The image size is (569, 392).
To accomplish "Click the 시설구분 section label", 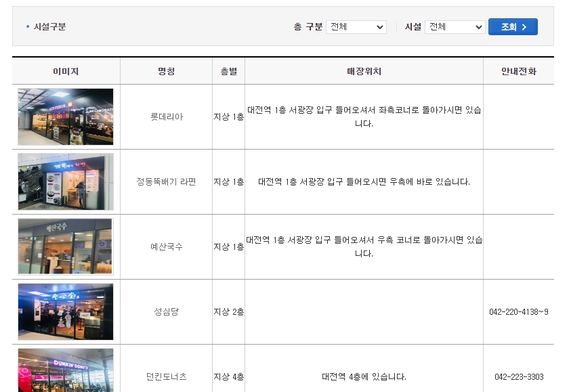I will [x=47, y=27].
